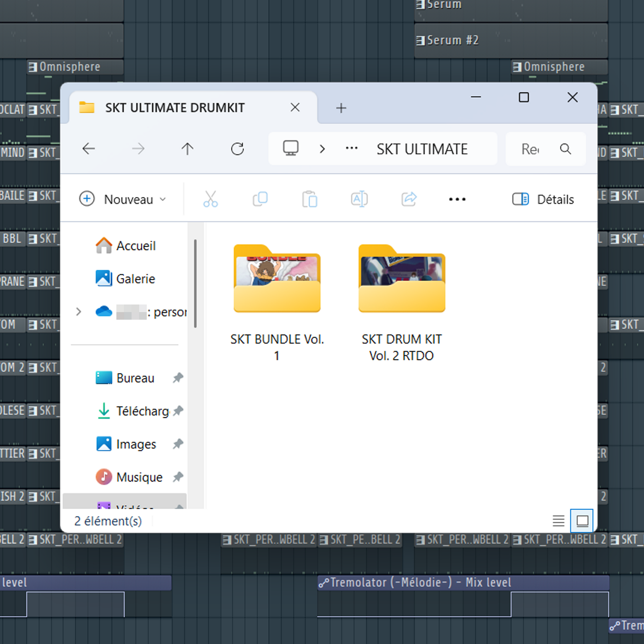Viewport: 644px width, 644px height.
Task: Click the Copy icon in toolbar
Action: 260,199
